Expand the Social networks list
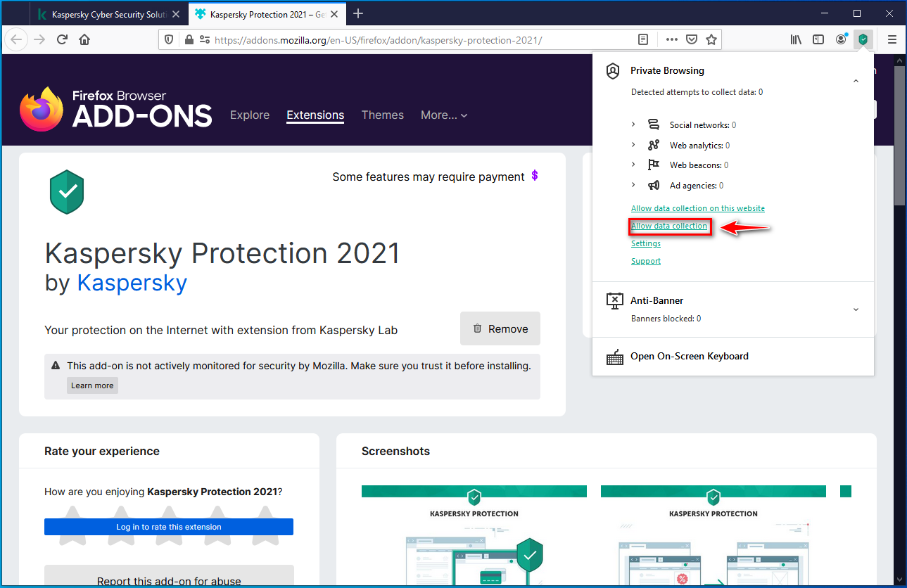The height and width of the screenshot is (588, 907). pos(633,124)
